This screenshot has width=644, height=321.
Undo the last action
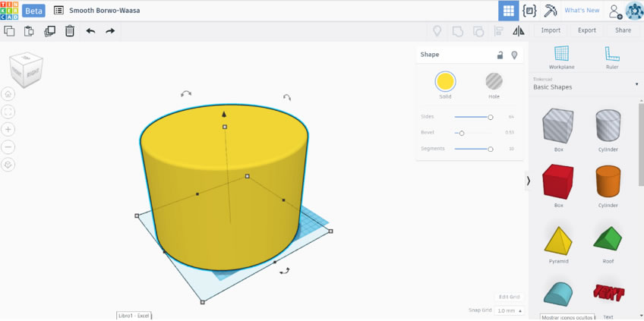(x=91, y=31)
